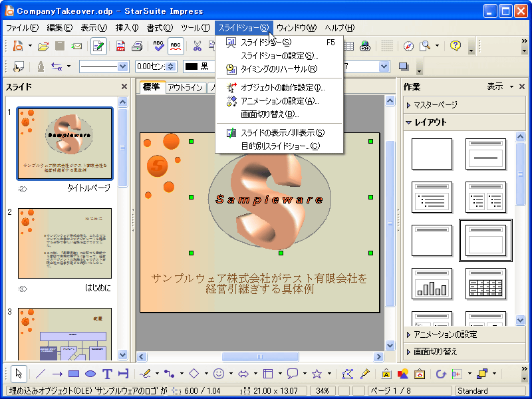Click the Print file icon
The height and width of the screenshot is (399, 532).
click(137, 46)
